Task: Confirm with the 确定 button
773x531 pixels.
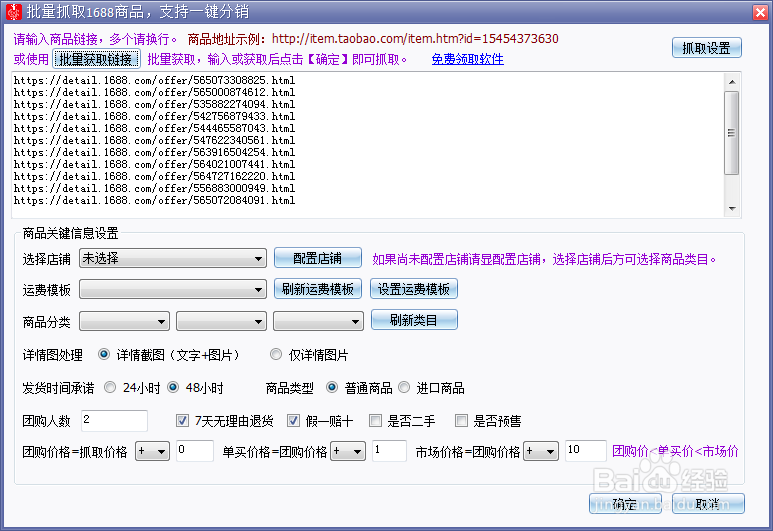Action: (x=625, y=504)
